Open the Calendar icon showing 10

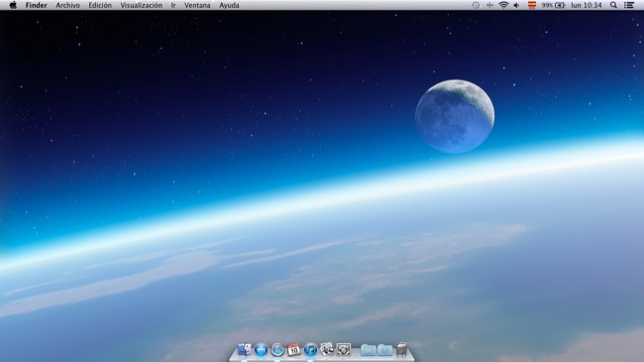(x=293, y=350)
